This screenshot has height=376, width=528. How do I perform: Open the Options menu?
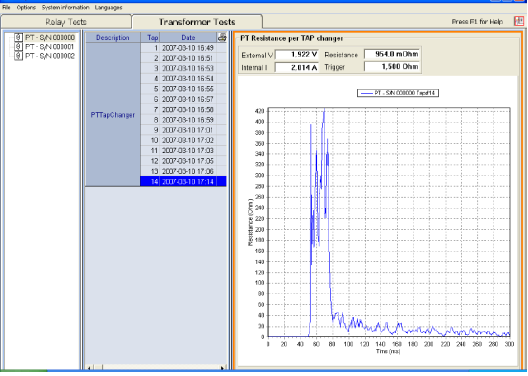pos(26,7)
